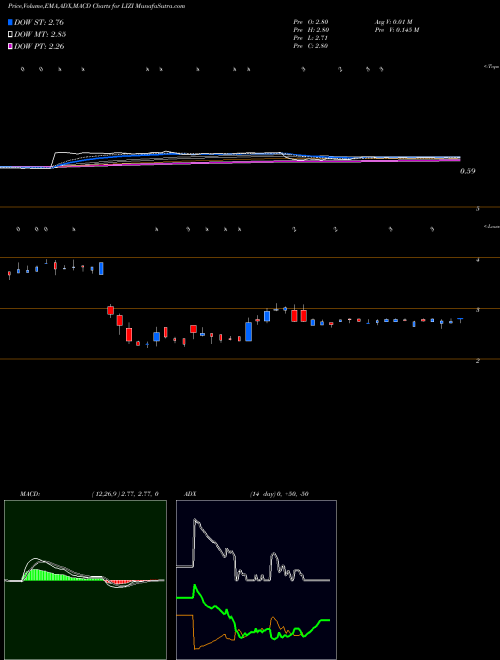Click the 'Avg V: 0.01 M' value
The height and width of the screenshot is (660, 500).
pyautogui.click(x=395, y=22)
